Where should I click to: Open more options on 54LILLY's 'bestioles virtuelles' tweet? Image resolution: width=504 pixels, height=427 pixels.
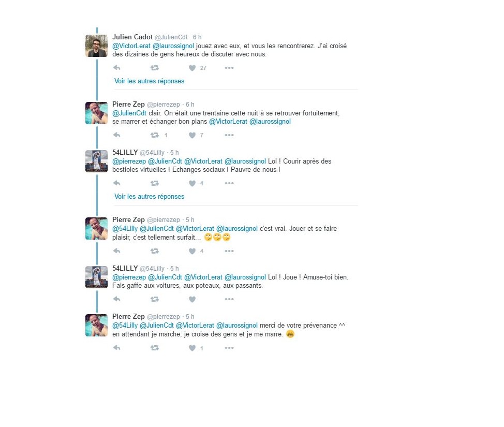click(x=229, y=183)
